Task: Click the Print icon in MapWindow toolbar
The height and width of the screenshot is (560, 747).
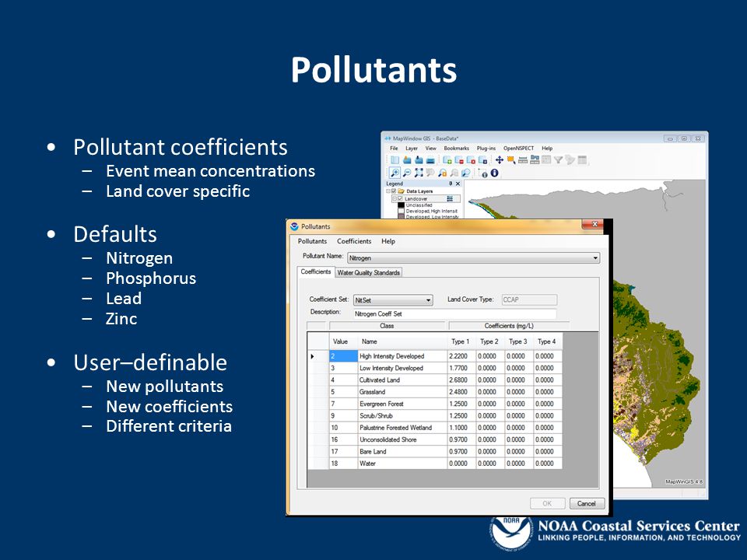Action: pos(430,160)
